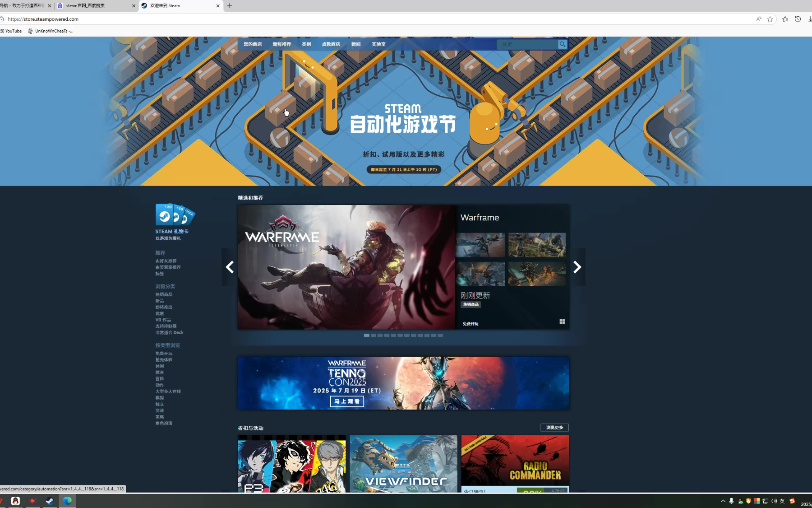Click the read aloud icon in address bar
The height and width of the screenshot is (508, 812).
tap(759, 19)
